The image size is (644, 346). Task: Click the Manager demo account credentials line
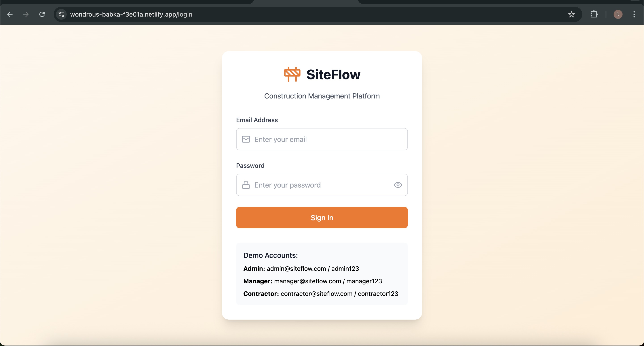click(x=313, y=281)
